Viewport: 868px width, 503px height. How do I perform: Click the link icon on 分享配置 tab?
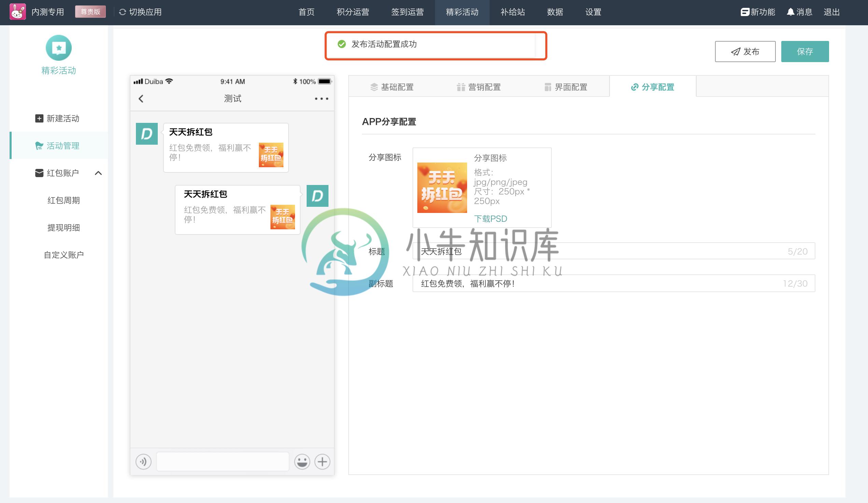[634, 87]
